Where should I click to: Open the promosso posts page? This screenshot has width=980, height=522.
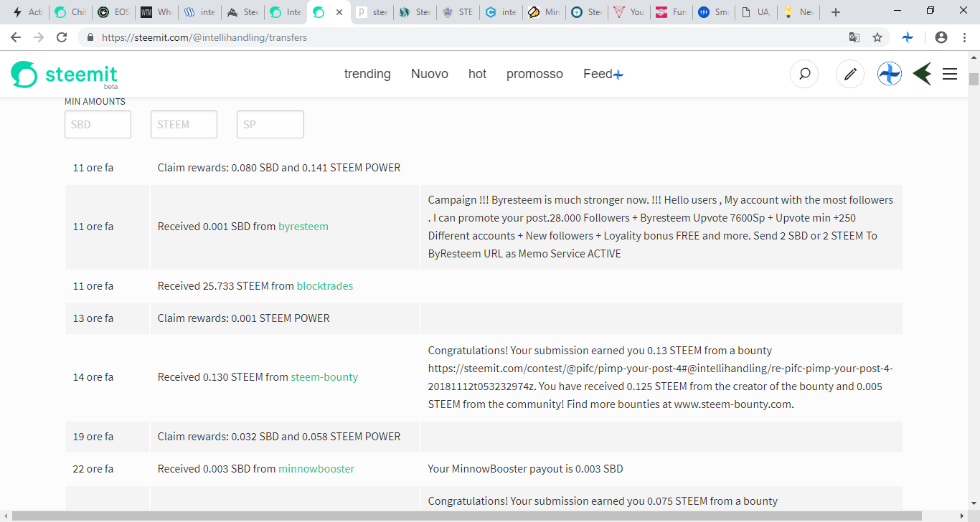(x=534, y=74)
